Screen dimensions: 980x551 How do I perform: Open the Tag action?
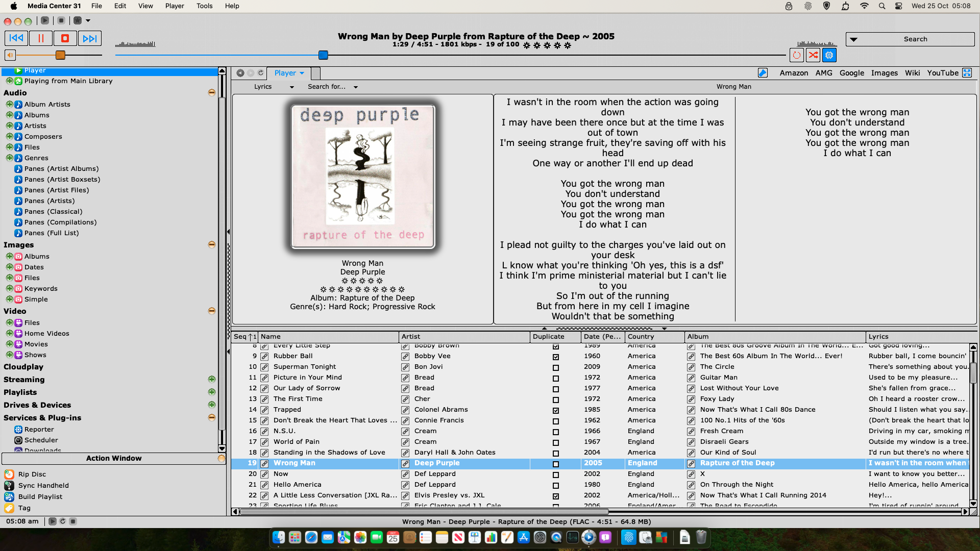(24, 508)
